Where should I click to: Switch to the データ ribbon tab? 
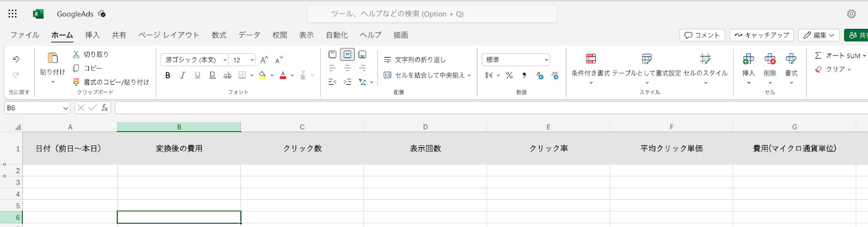pyautogui.click(x=249, y=35)
